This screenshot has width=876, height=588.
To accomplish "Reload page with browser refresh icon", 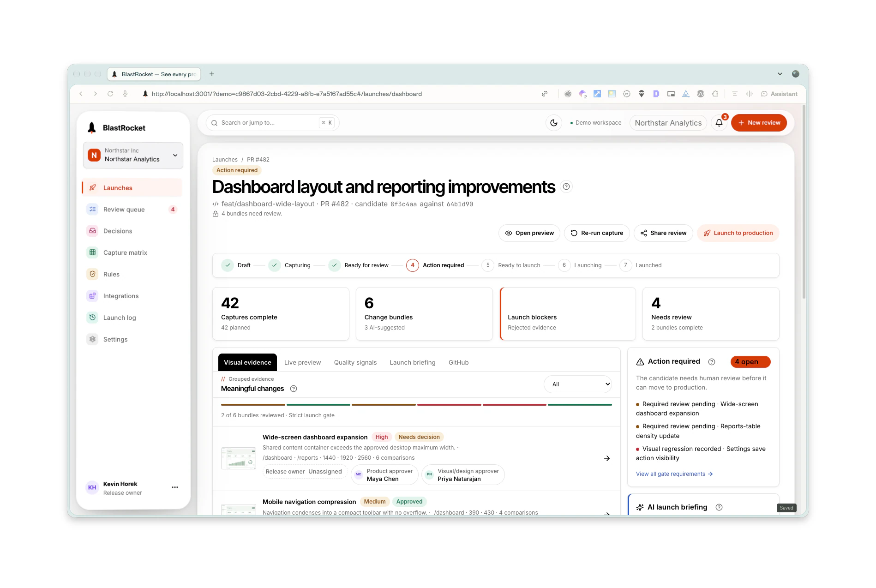I will (x=110, y=94).
